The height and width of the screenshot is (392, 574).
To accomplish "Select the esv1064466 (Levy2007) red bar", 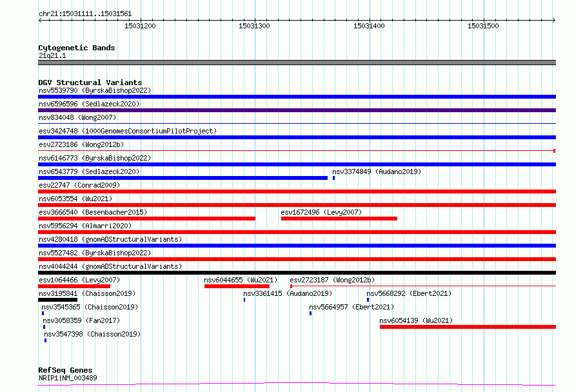I will [x=74, y=286].
